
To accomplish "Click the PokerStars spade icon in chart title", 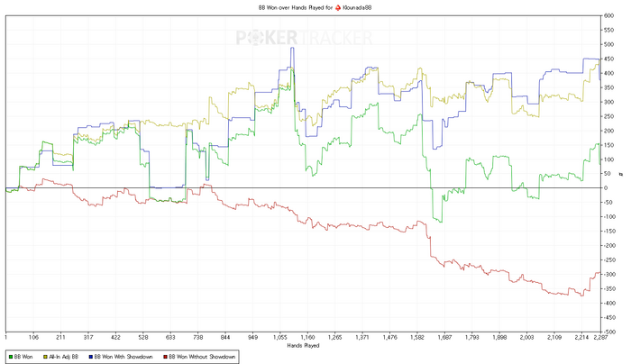I will coord(338,7).
